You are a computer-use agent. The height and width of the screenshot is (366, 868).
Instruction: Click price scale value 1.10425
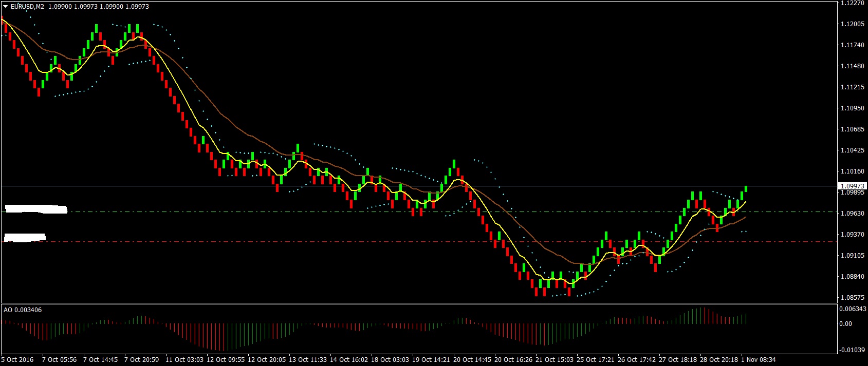(853, 150)
